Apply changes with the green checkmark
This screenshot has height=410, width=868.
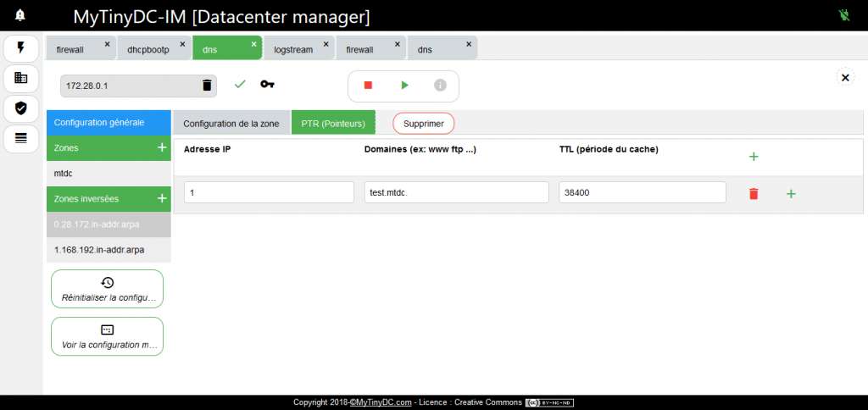240,85
